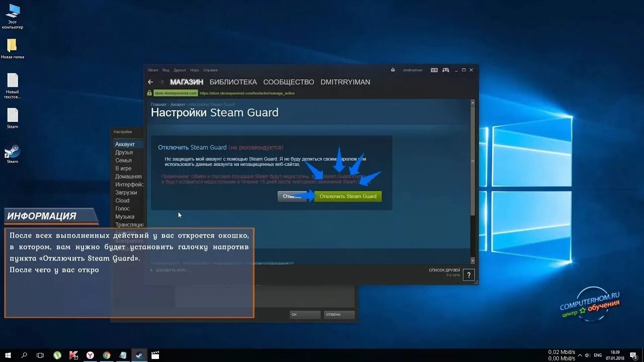Image resolution: width=644 pixels, height=362 pixels.
Task: Click the volume speaker tray icon
Action: click(x=587, y=355)
